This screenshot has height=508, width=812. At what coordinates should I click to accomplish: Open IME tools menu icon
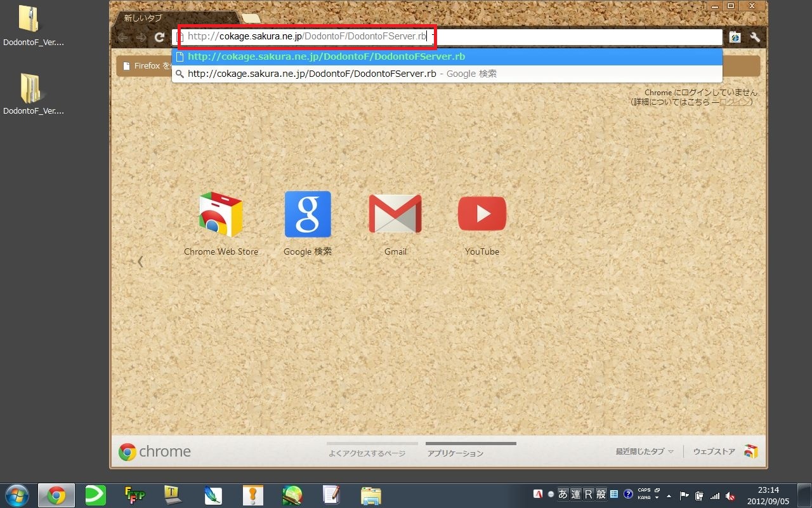pyautogui.click(x=614, y=495)
